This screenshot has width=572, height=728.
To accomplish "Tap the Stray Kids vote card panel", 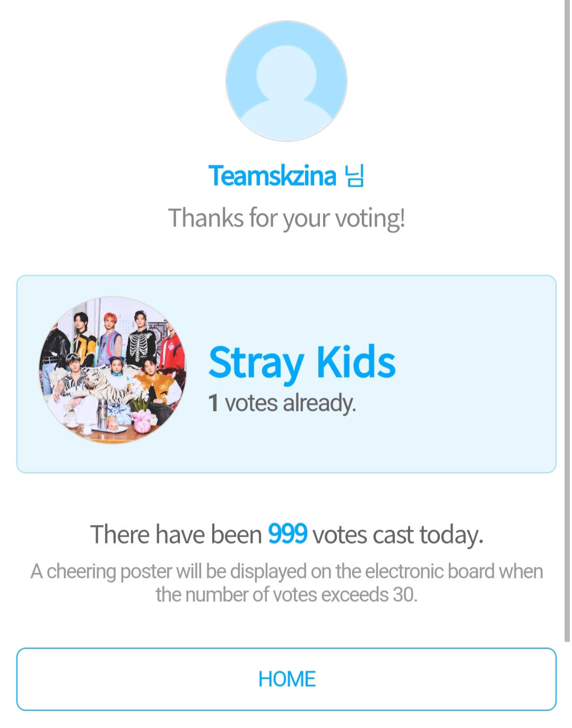I will pos(287,374).
